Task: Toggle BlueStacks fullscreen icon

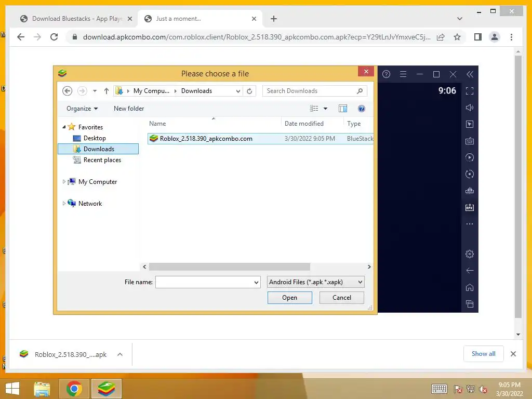Action: point(470,91)
